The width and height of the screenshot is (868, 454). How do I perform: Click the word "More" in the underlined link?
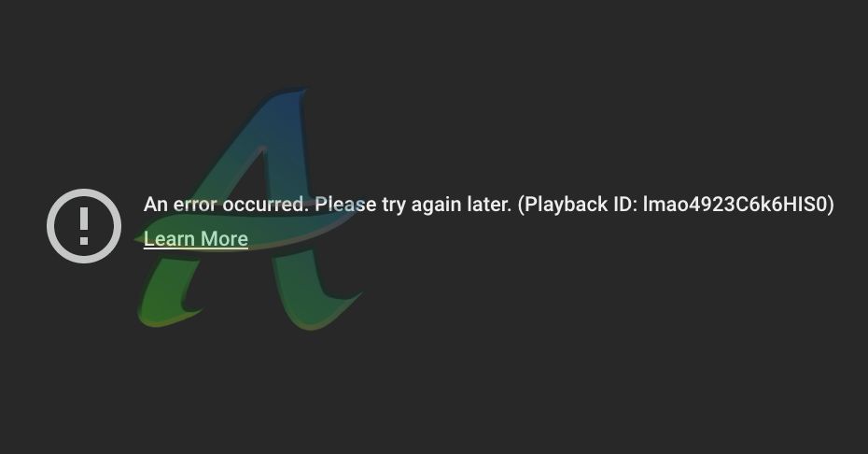pos(224,239)
